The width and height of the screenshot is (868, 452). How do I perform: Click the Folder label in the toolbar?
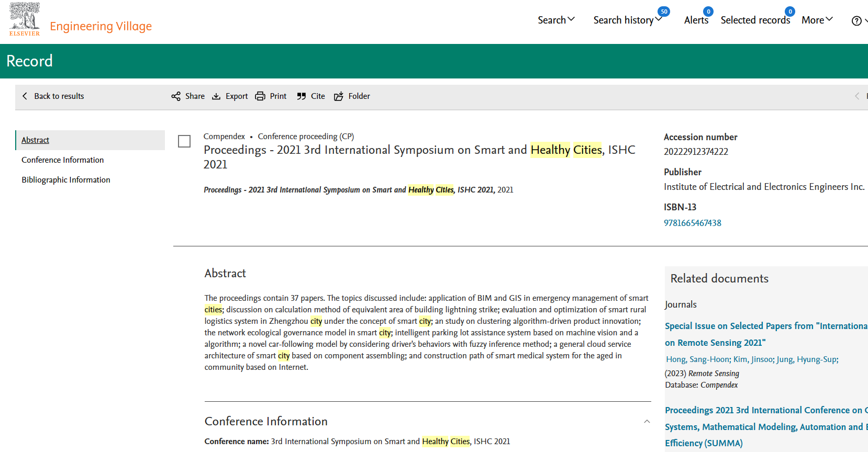point(359,96)
